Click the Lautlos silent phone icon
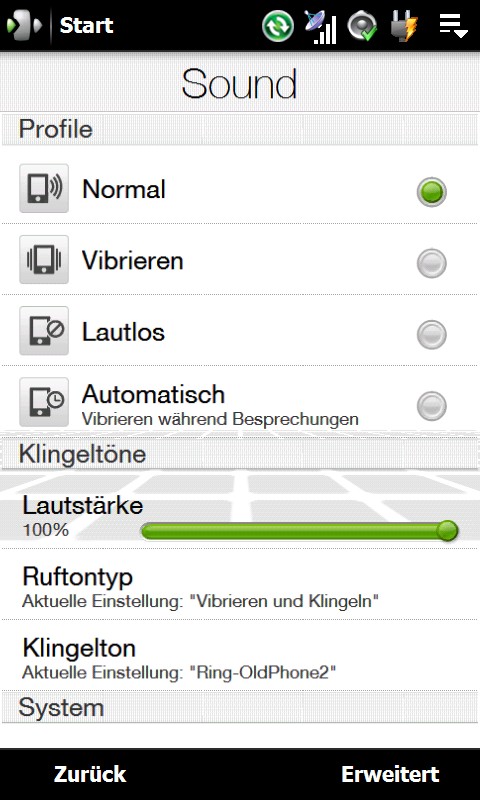Image resolution: width=480 pixels, height=800 pixels. tap(44, 331)
